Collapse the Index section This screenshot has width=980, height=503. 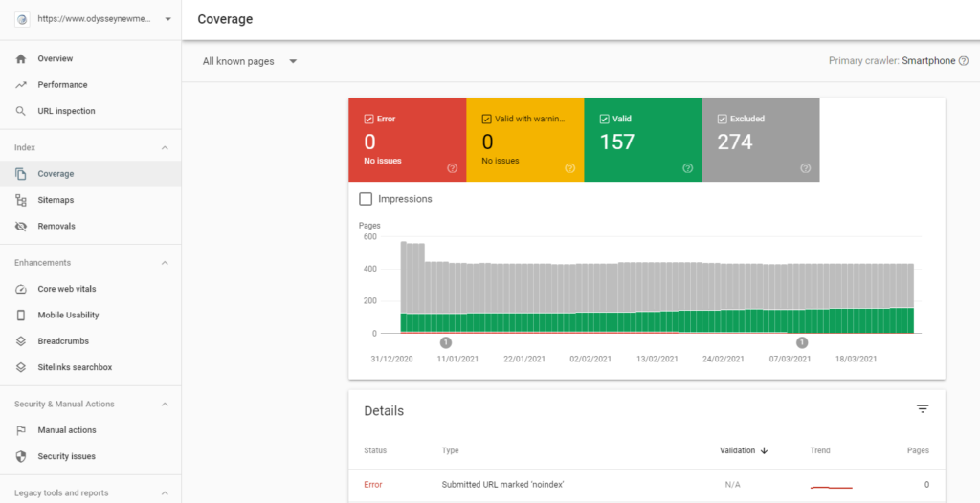click(165, 148)
